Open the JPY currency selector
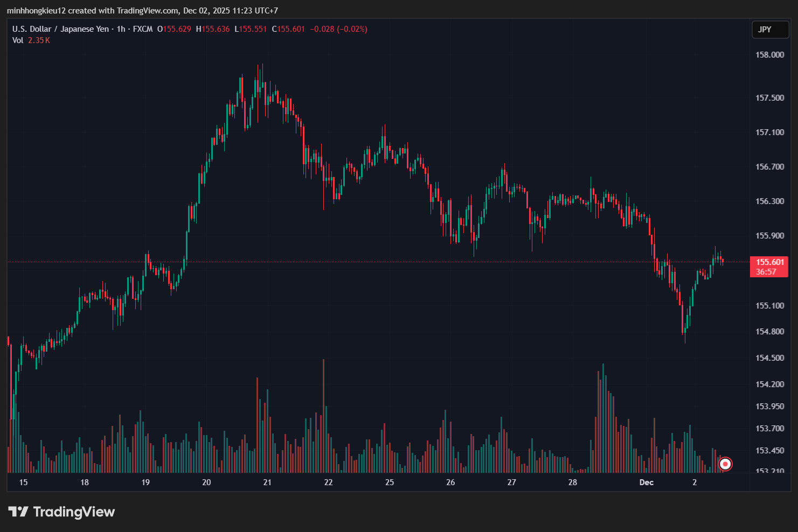The width and height of the screenshot is (798, 532). 770,30
